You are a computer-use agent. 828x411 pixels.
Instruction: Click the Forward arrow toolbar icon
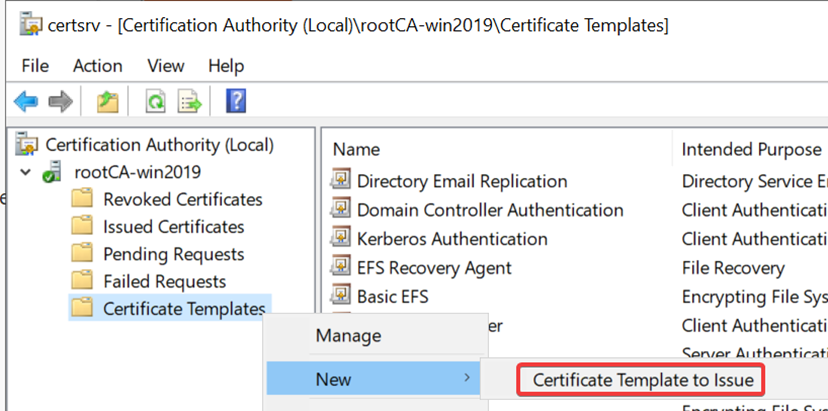click(60, 101)
